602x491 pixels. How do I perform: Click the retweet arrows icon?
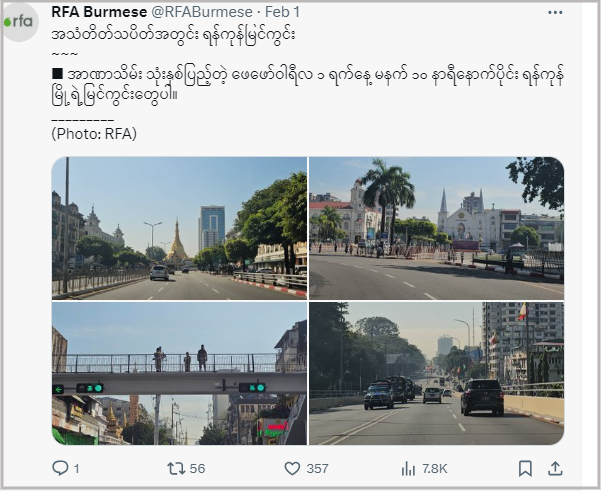click(x=176, y=469)
